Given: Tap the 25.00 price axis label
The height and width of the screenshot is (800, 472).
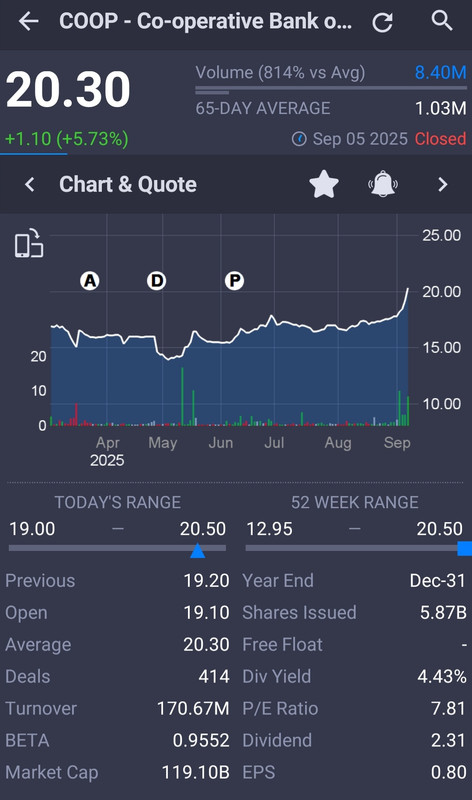Looking at the screenshot, I should [441, 235].
